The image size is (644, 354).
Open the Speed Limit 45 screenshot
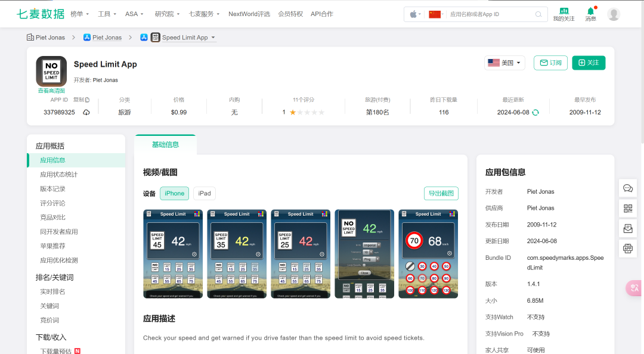point(173,254)
